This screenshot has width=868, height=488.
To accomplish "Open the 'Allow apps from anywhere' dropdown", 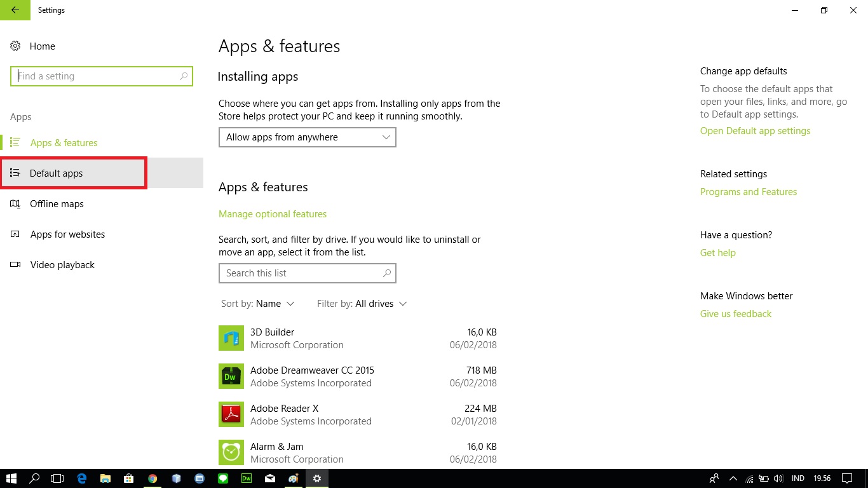I will coord(308,137).
